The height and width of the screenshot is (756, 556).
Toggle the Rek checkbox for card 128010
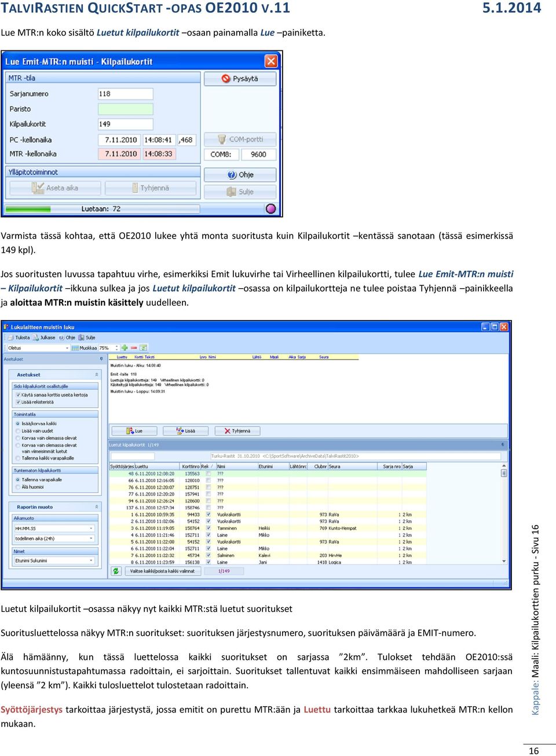pos(208,480)
